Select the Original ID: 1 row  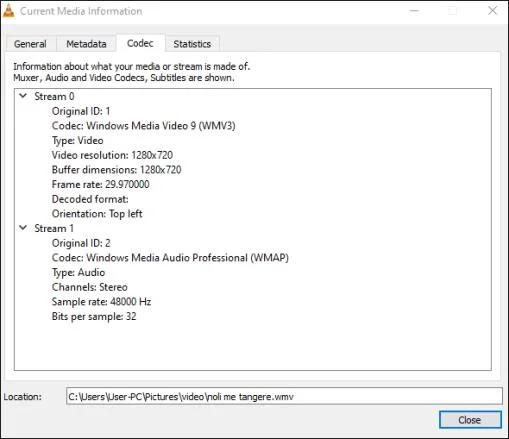81,111
